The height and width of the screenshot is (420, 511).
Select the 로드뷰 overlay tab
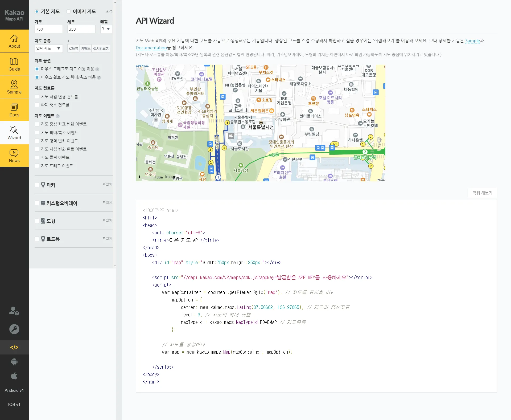(x=73, y=48)
